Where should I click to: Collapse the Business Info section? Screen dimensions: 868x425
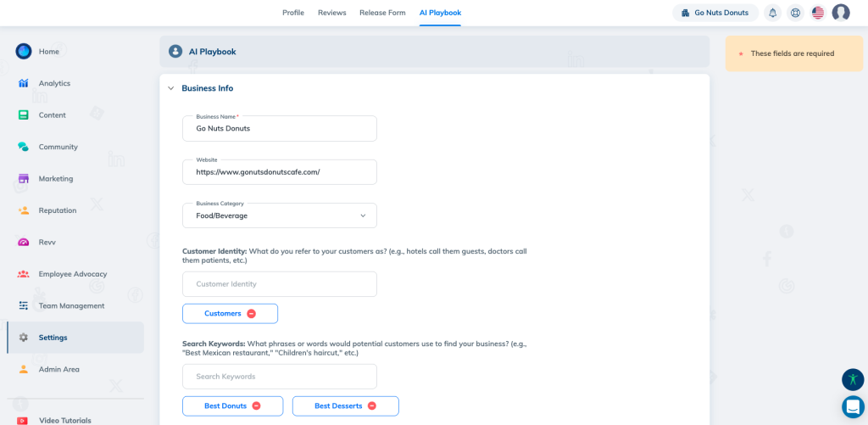171,88
